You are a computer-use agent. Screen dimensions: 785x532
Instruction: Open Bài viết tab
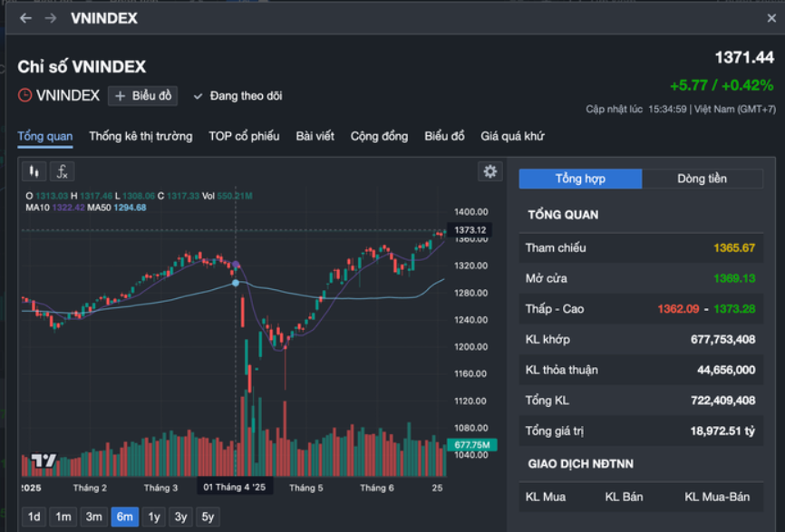point(315,136)
